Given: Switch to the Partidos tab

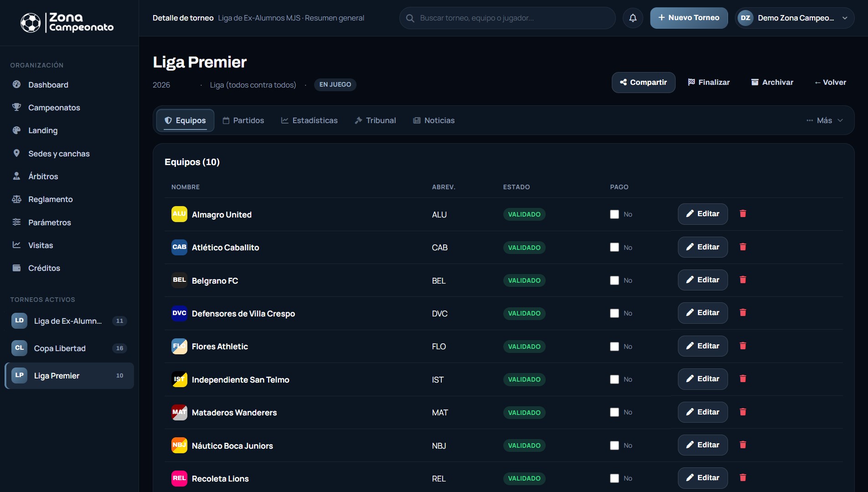Looking at the screenshot, I should click(243, 120).
